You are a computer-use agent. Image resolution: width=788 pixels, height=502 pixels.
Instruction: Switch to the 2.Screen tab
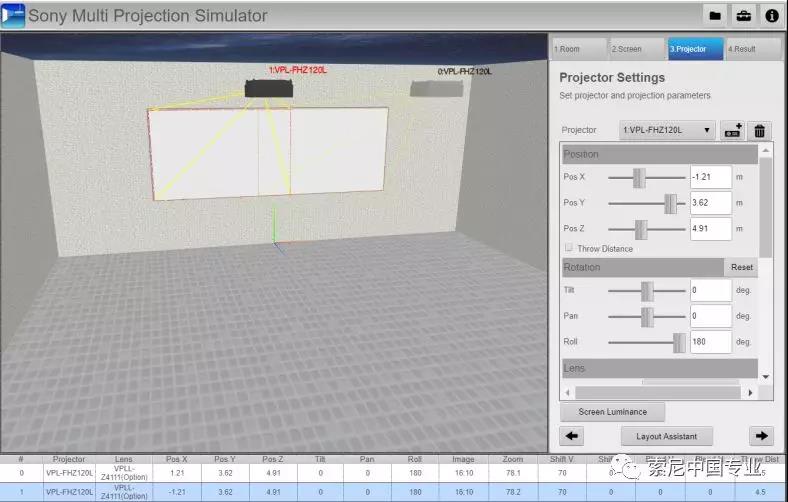click(x=636, y=49)
